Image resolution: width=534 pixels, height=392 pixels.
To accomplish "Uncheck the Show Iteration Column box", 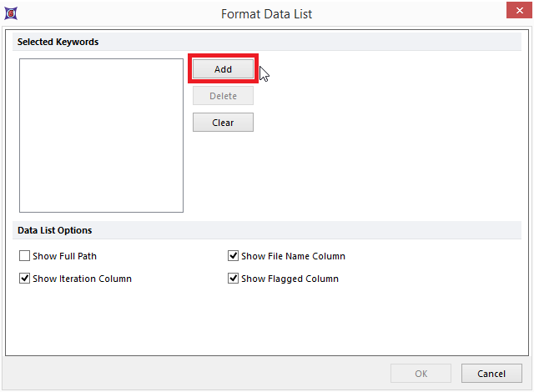I will coord(25,279).
